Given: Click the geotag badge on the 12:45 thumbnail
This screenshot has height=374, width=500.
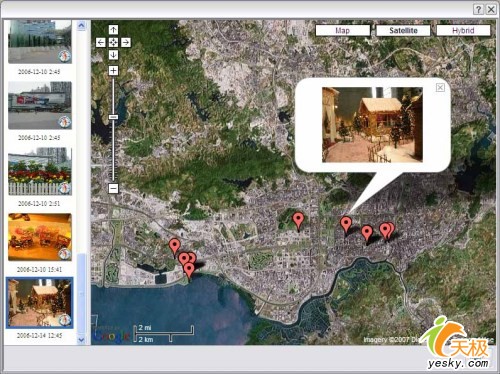Looking at the screenshot, I should pyautogui.click(x=64, y=320).
